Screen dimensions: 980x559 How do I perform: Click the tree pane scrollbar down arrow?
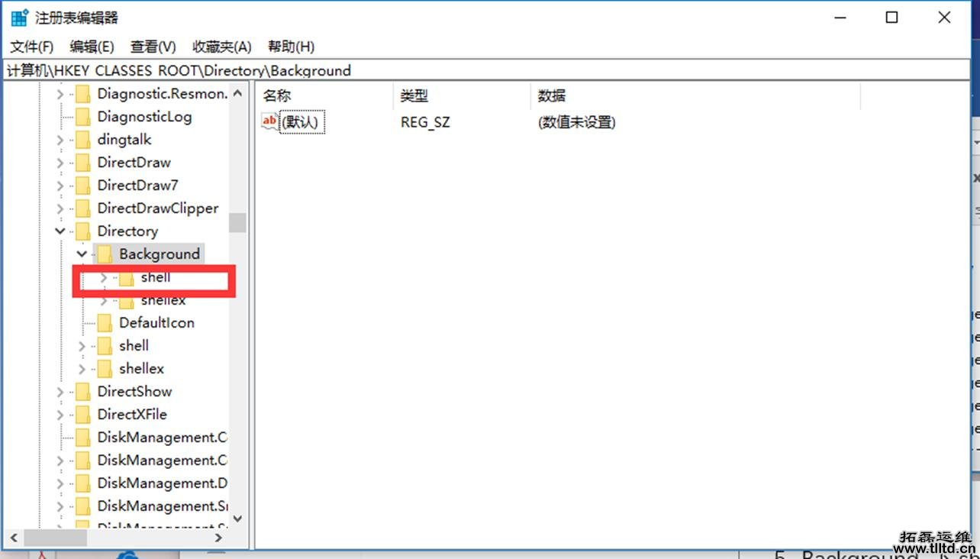(x=237, y=519)
